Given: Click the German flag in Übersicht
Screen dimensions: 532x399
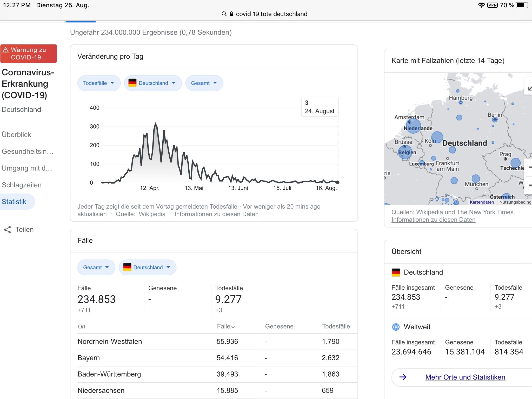Looking at the screenshot, I should [x=396, y=272].
